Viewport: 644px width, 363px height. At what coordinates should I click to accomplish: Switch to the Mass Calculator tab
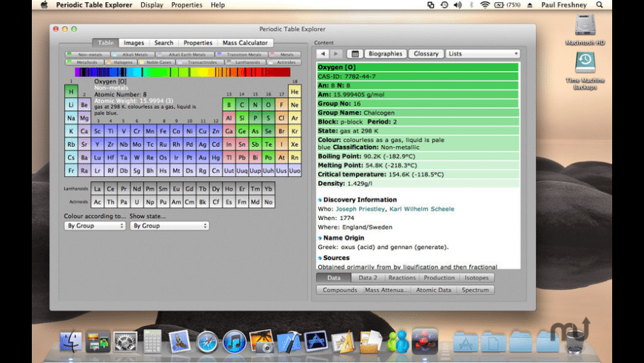(x=245, y=43)
